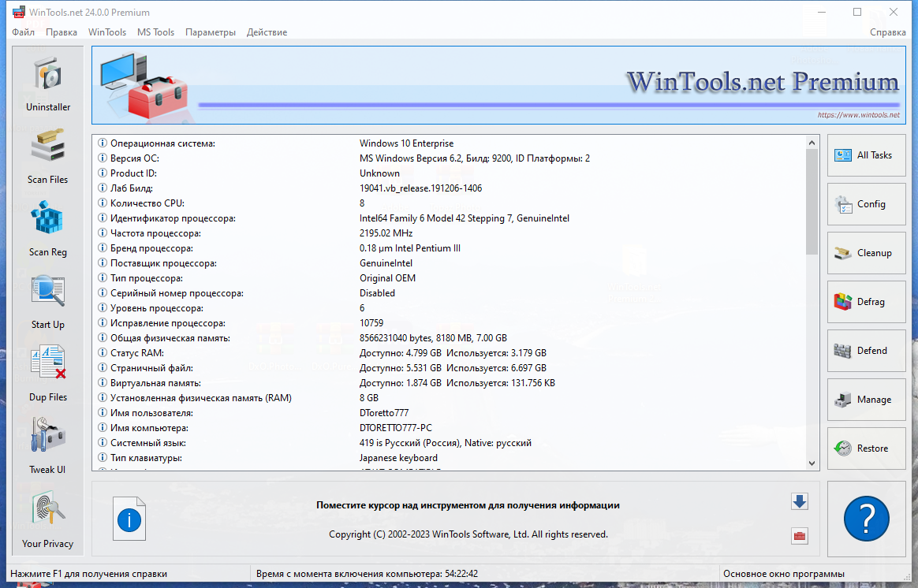This screenshot has height=588, width=918.
Task: Click the scroll up arrow of the info list
Action: [x=812, y=143]
